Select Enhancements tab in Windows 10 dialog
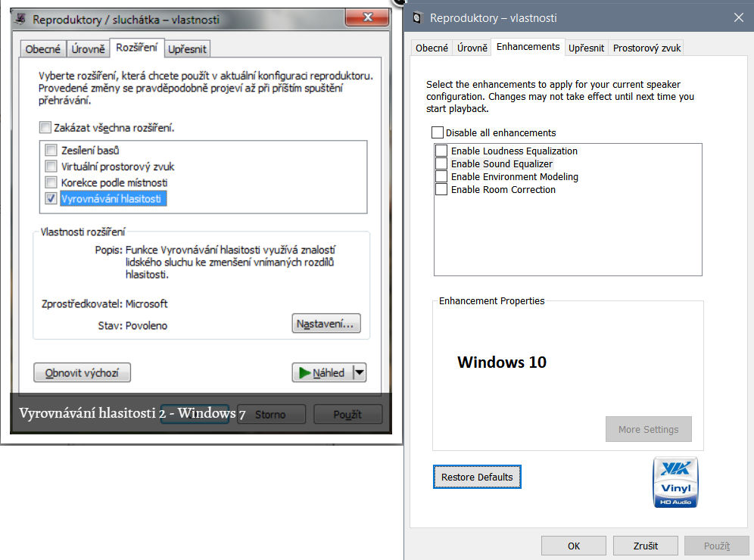 tap(528, 47)
